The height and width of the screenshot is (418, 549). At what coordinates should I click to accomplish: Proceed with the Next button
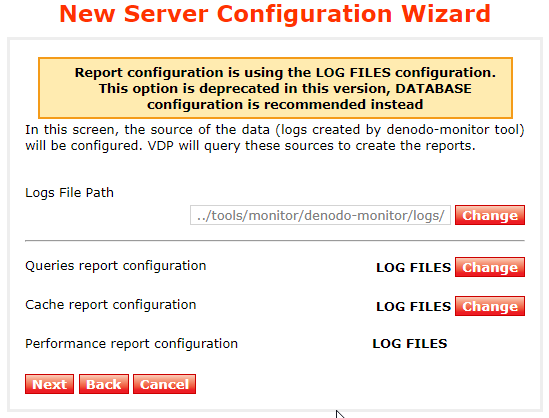pyautogui.click(x=49, y=384)
